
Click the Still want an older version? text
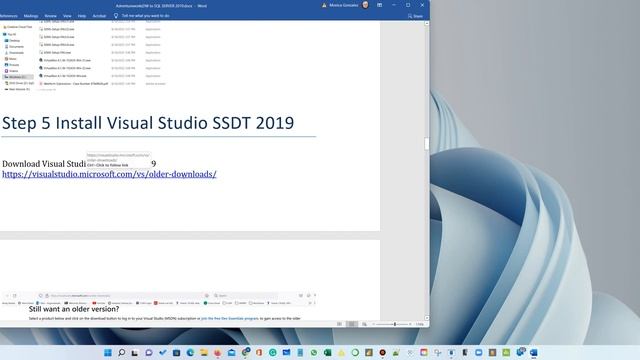point(74,309)
